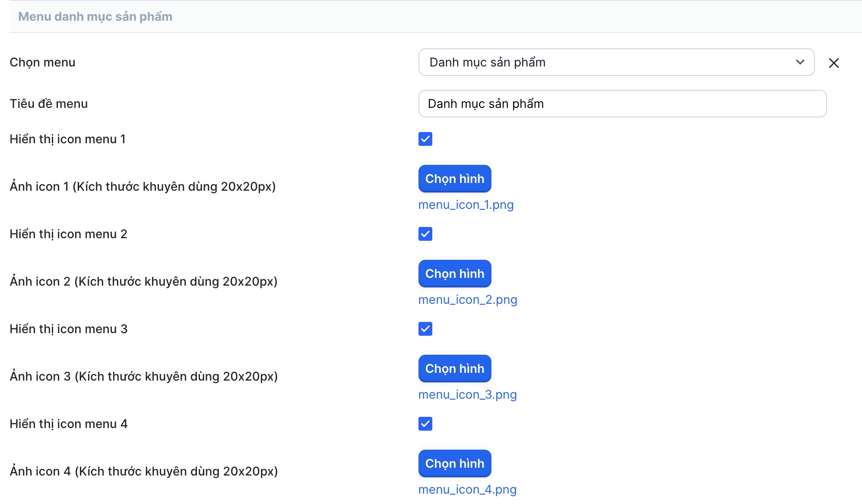Open the menu_icon_1.png link

[x=466, y=205]
